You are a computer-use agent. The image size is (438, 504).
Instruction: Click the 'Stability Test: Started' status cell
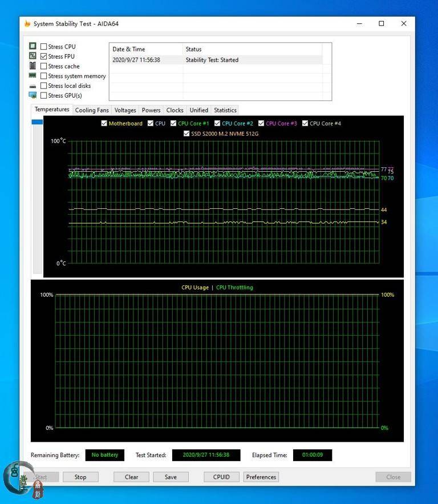212,60
